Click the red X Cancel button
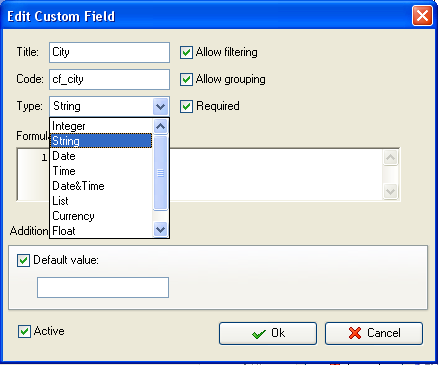Image resolution: width=438 pixels, height=365 pixels. click(374, 333)
